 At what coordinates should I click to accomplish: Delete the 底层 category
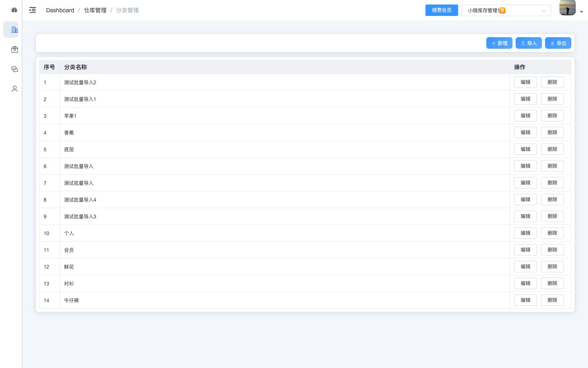552,149
